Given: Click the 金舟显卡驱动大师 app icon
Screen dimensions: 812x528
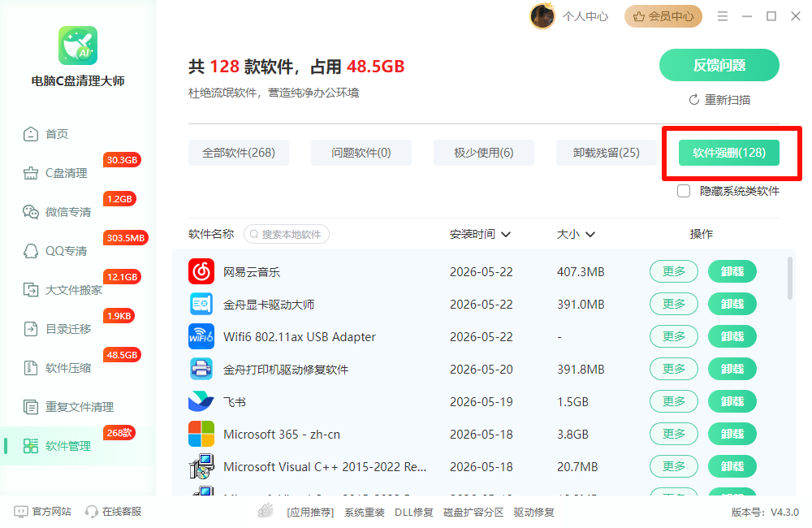Looking at the screenshot, I should tap(201, 304).
